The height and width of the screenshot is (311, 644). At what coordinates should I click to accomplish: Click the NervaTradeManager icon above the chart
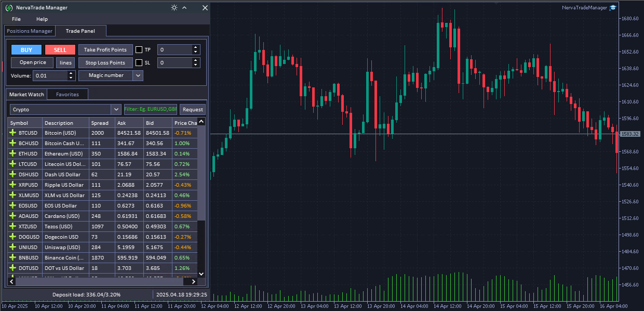pyautogui.click(x=612, y=7)
